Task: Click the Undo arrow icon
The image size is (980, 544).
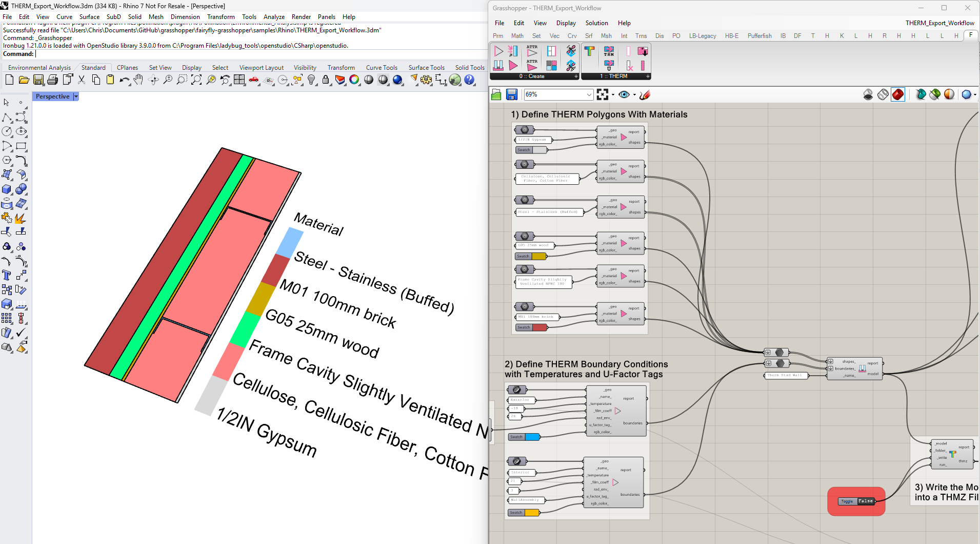Action: [124, 80]
